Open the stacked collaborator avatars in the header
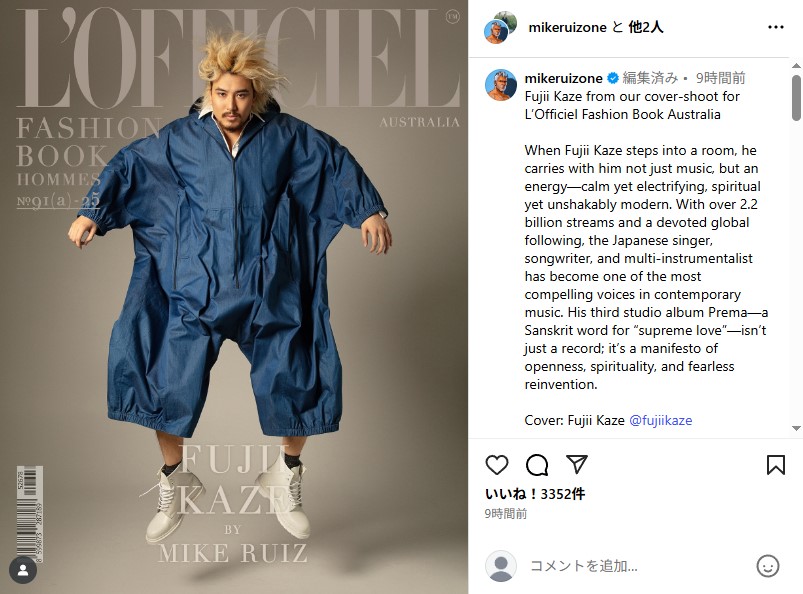The height and width of the screenshot is (594, 803). (500, 28)
